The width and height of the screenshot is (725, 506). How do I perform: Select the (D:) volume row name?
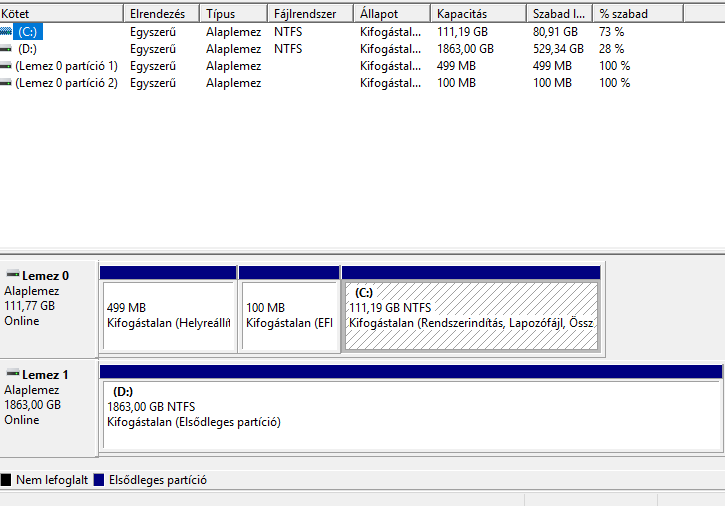(27, 49)
